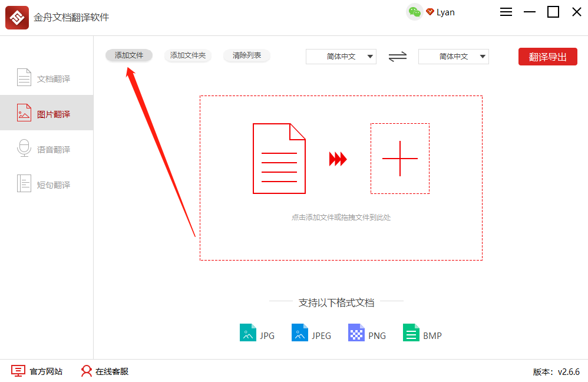
Task: Swap source and target languages
Action: (x=398, y=57)
